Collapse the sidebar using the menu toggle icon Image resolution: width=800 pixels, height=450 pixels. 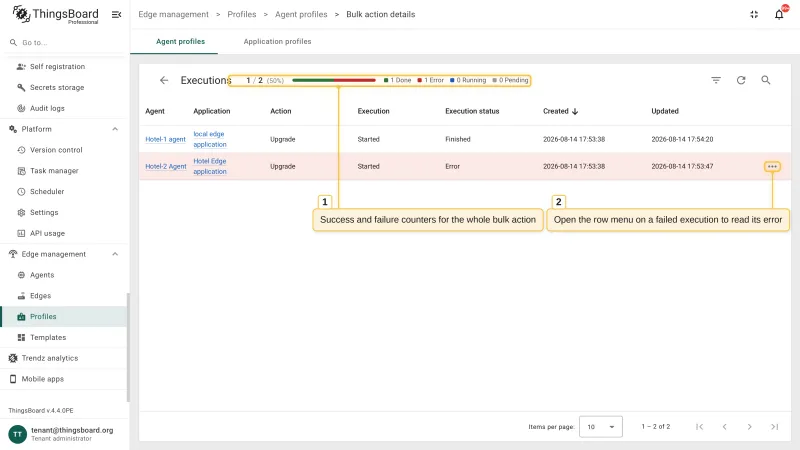116,14
